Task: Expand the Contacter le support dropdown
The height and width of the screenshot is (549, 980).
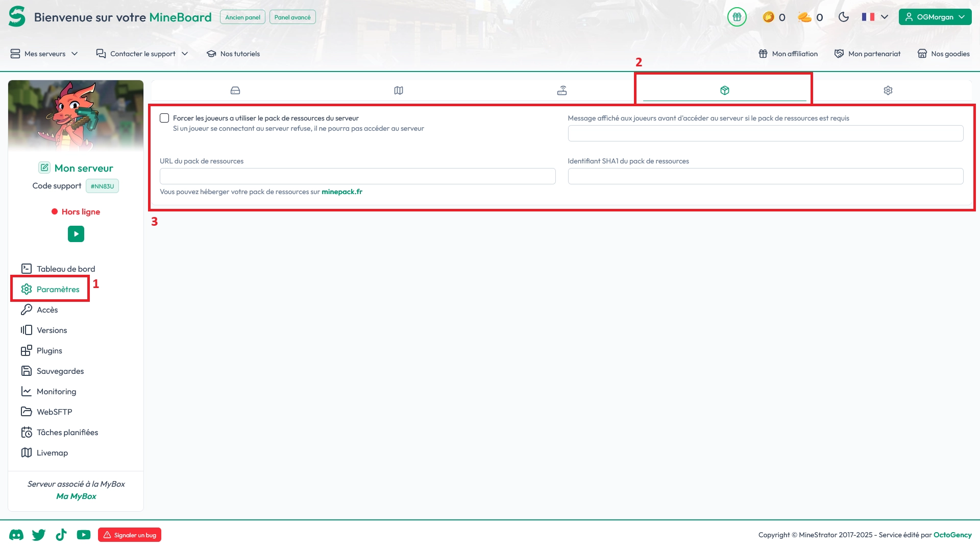Action: point(142,54)
